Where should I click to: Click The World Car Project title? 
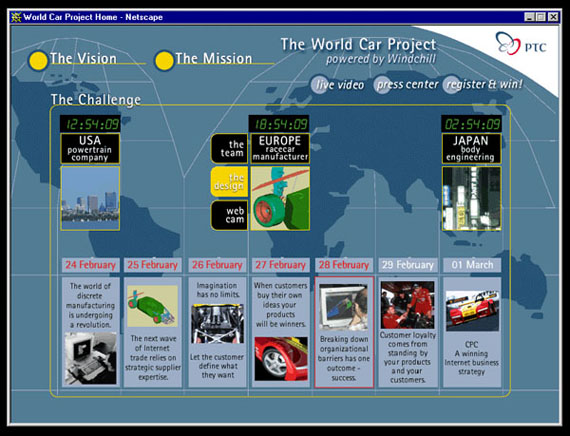point(358,44)
